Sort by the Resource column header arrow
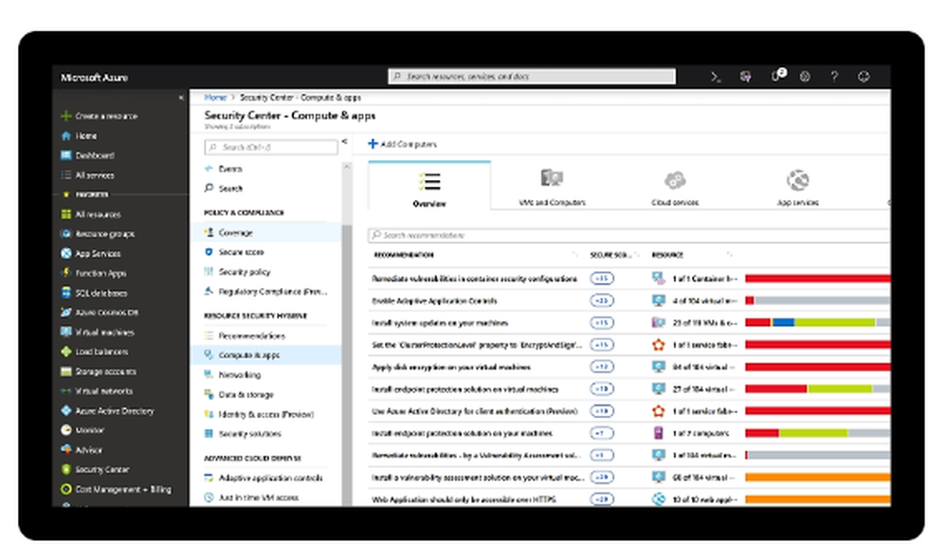Image resolution: width=948 pixels, height=560 pixels. [729, 255]
